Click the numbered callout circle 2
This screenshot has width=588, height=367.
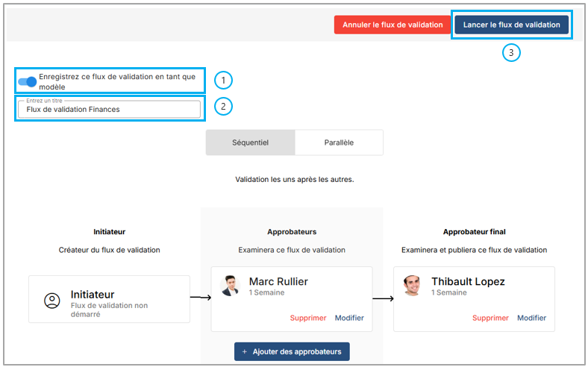[x=223, y=106]
